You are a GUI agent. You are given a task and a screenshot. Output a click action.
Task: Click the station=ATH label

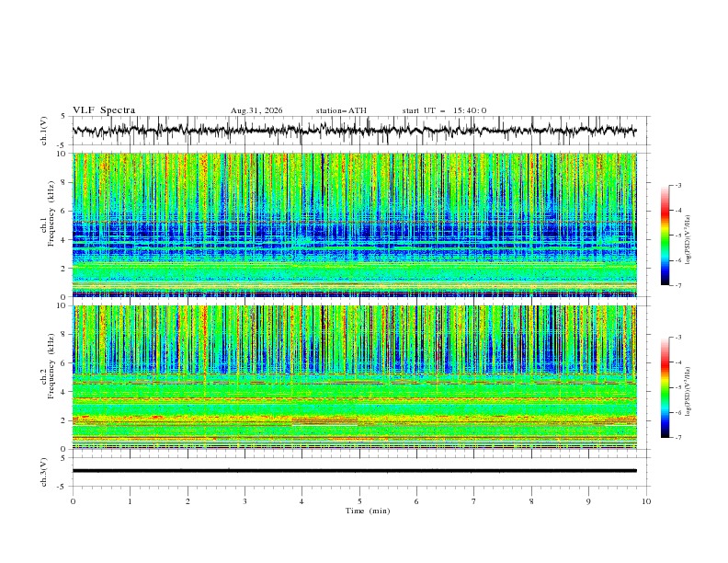coord(341,110)
